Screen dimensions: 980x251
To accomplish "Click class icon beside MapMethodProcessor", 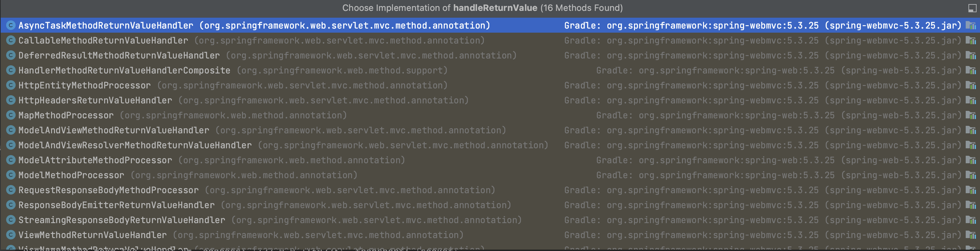I will 11,115.
